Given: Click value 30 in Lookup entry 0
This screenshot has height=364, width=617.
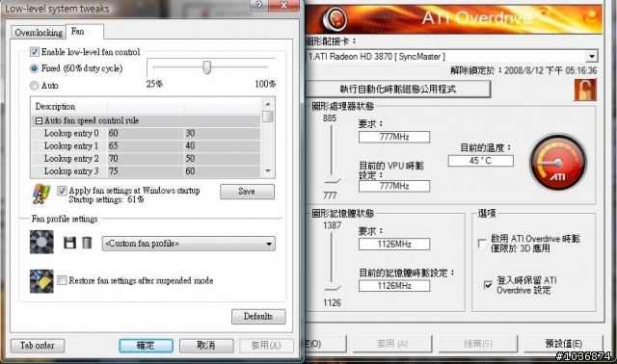Looking at the screenshot, I should pos(191,133).
